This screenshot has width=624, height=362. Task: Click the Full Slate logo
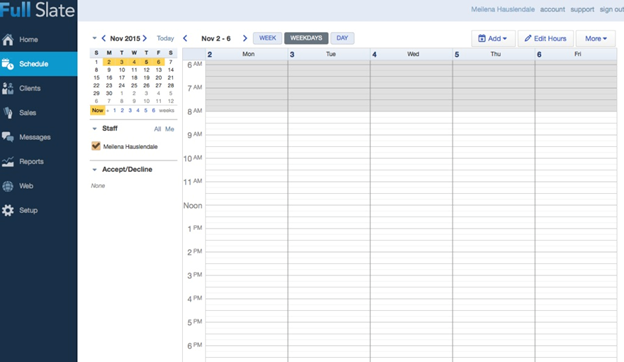(x=37, y=10)
